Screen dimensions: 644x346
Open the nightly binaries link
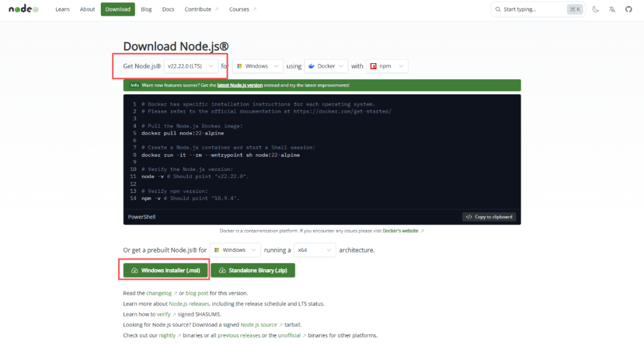(167, 335)
